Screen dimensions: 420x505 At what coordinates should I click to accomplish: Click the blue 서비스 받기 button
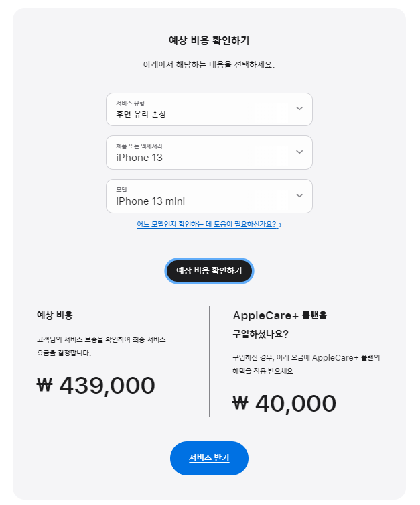[x=209, y=458]
